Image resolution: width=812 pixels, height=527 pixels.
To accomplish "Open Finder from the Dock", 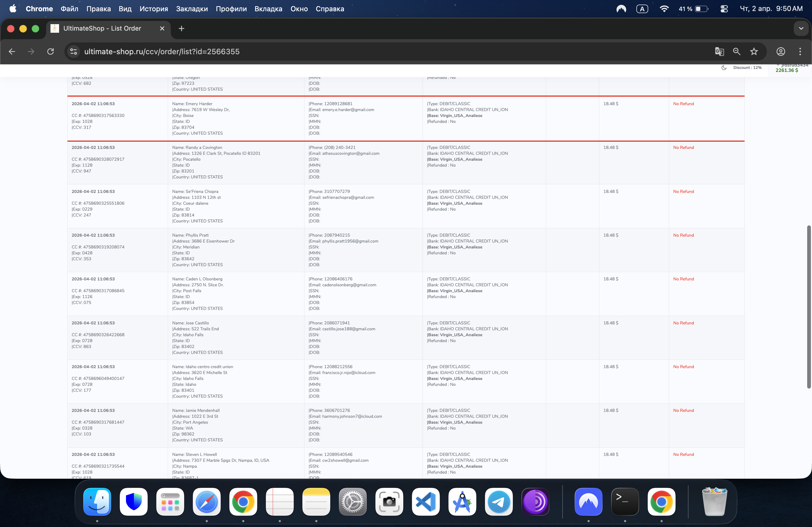I will coord(97,502).
